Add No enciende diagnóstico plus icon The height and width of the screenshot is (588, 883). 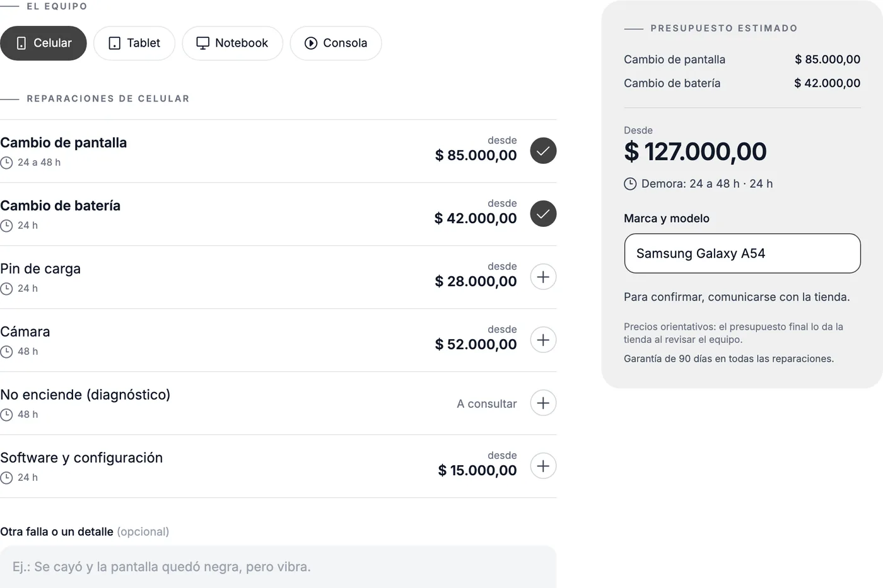(543, 403)
